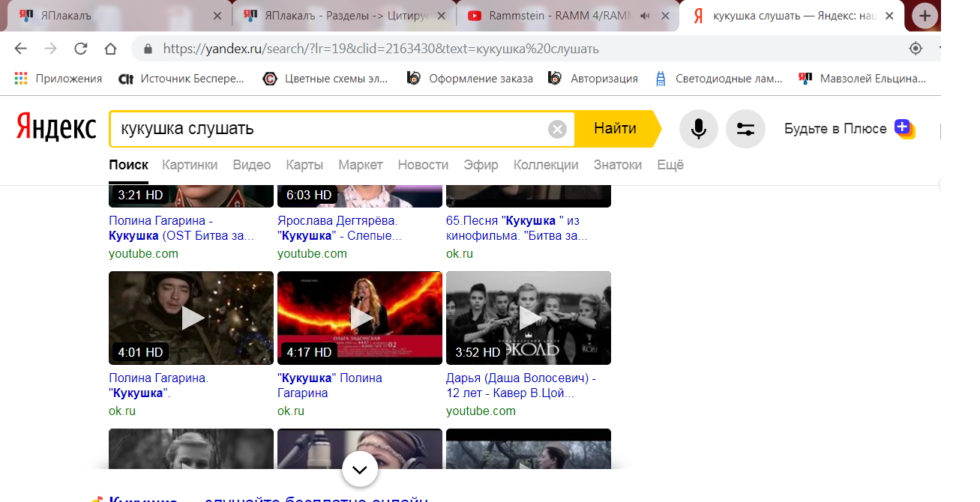Select the Поиск tab
The width and height of the screenshot is (980, 502).
[128, 165]
